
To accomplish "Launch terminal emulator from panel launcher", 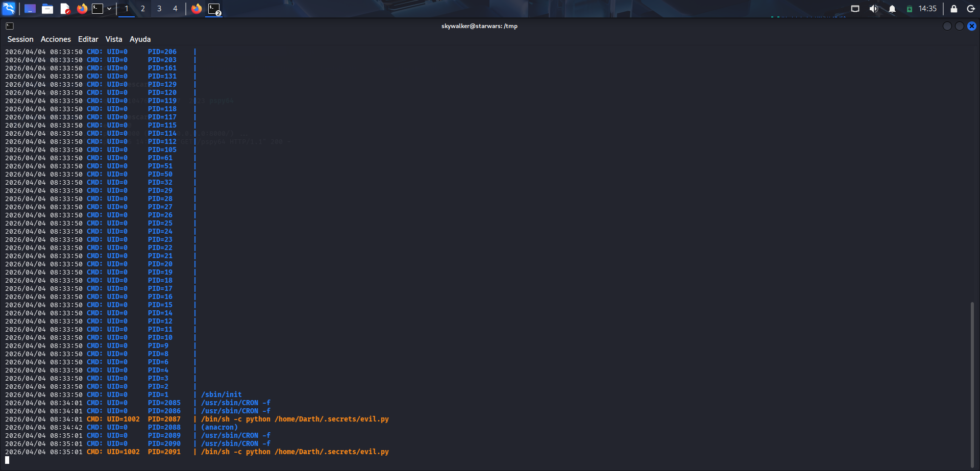I will click(97, 9).
